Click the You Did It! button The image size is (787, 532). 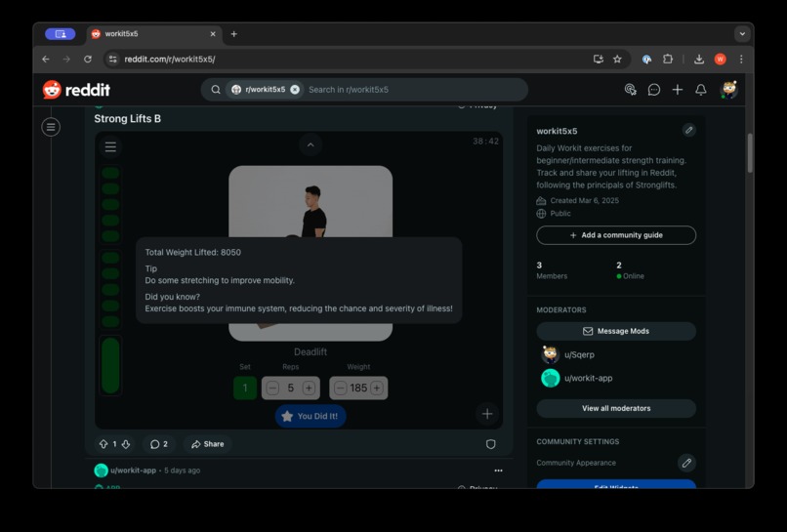tap(311, 416)
